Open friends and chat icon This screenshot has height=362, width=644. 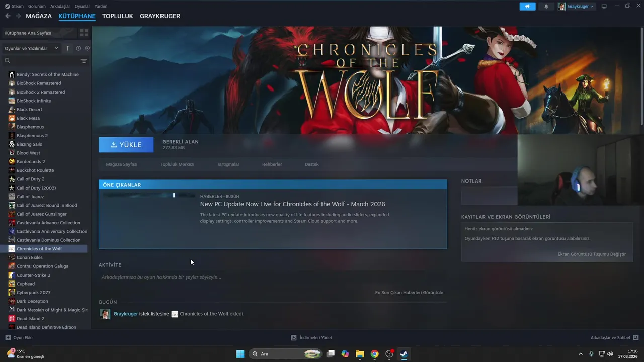coord(636,338)
